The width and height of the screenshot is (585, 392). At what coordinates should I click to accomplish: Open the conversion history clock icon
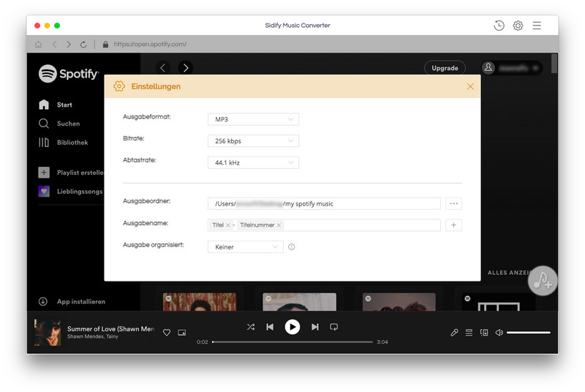[x=499, y=26]
